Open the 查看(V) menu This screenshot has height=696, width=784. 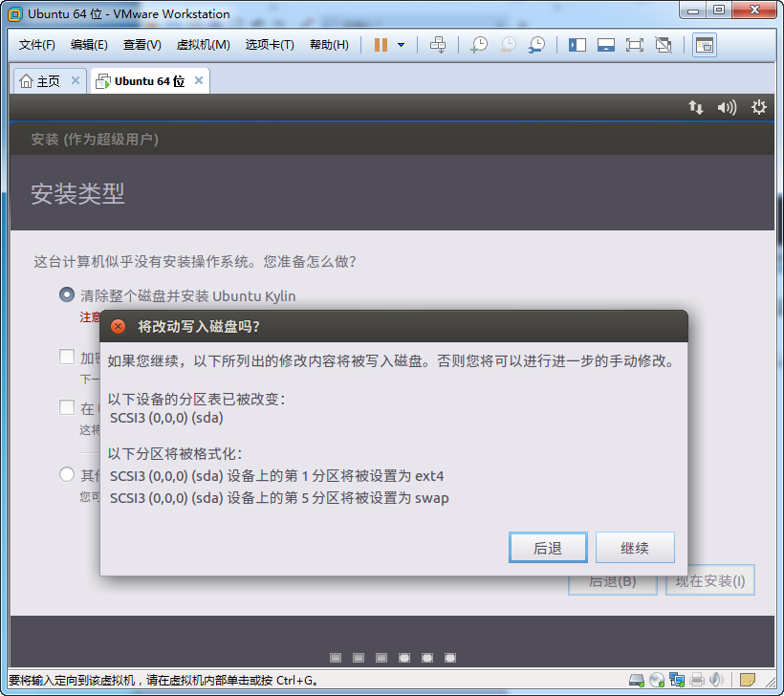(x=142, y=45)
